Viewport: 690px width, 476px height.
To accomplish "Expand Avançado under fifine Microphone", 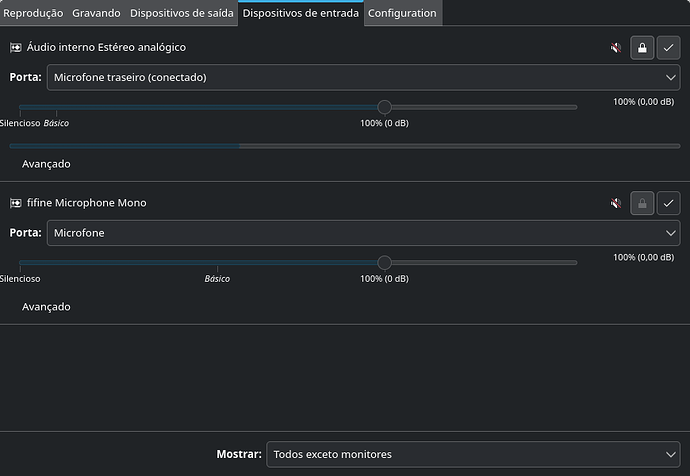I will point(46,307).
